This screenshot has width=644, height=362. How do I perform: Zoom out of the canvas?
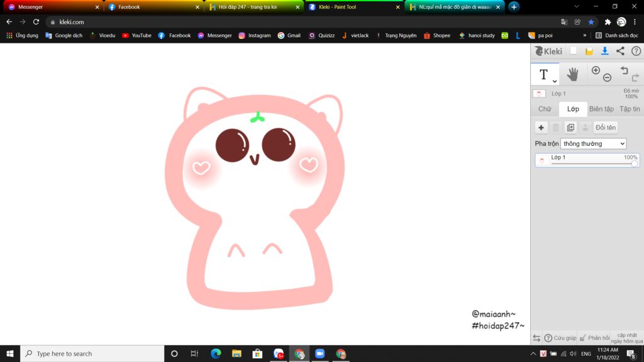608,77
